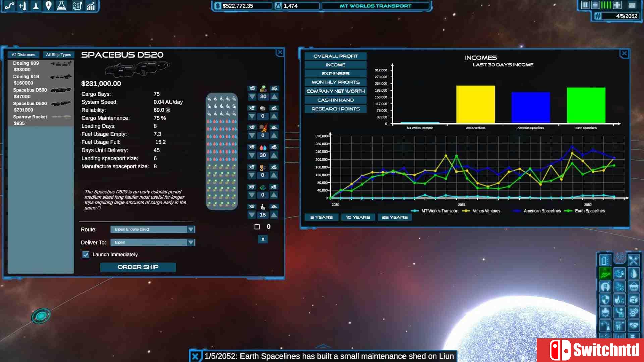Open the route planner icon

9,6
